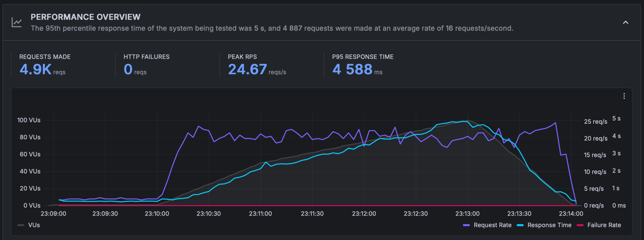Click the Peak RPS 24.67 value
This screenshot has width=644, height=240.
[247, 69]
